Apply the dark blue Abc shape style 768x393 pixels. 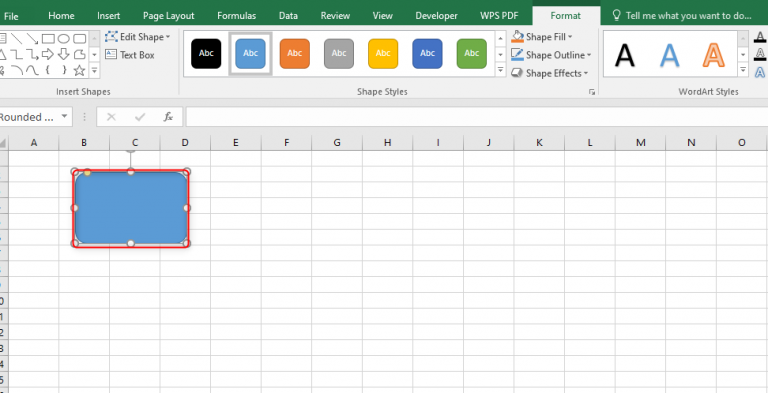(x=428, y=53)
